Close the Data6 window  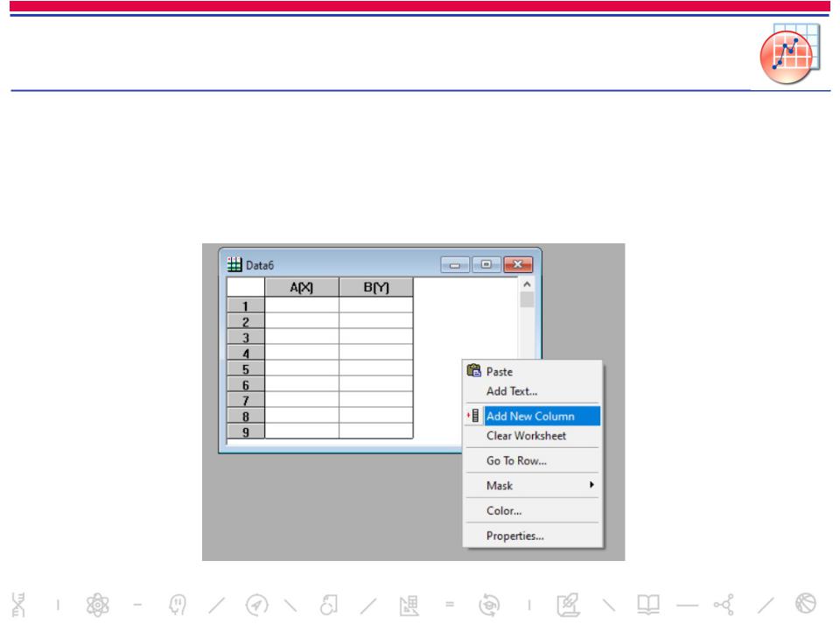517,264
